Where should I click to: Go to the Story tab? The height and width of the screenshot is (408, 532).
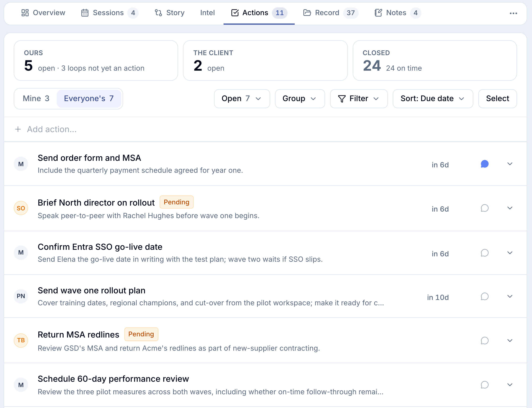pyautogui.click(x=170, y=13)
